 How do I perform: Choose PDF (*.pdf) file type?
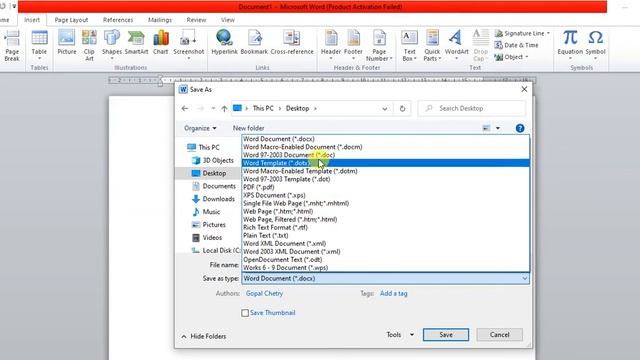(386, 187)
